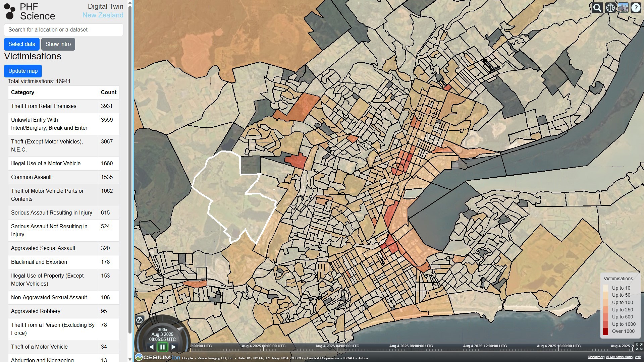Viewport: 644px width, 362px height.
Task: Click the PHF Science logo
Action: pos(30,11)
